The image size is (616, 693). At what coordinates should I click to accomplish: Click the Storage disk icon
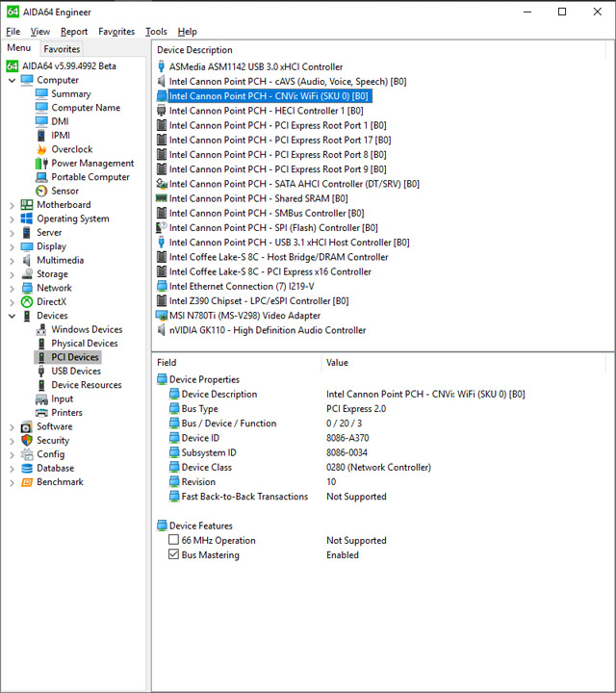[x=27, y=274]
